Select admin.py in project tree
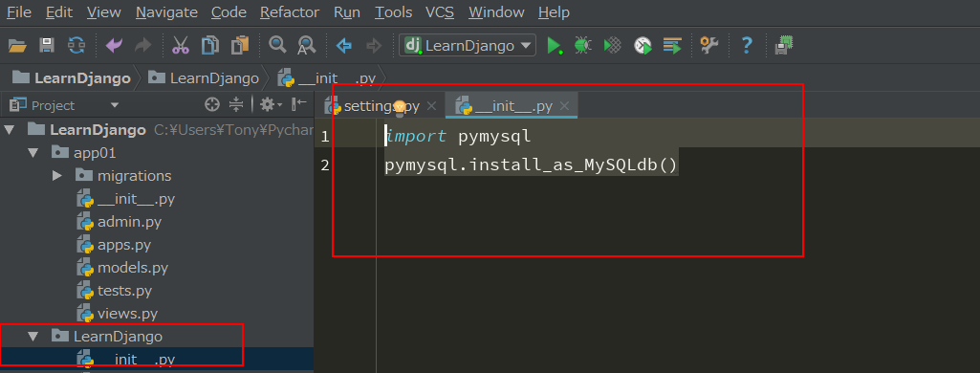Image resolution: width=980 pixels, height=373 pixels. pyautogui.click(x=119, y=222)
